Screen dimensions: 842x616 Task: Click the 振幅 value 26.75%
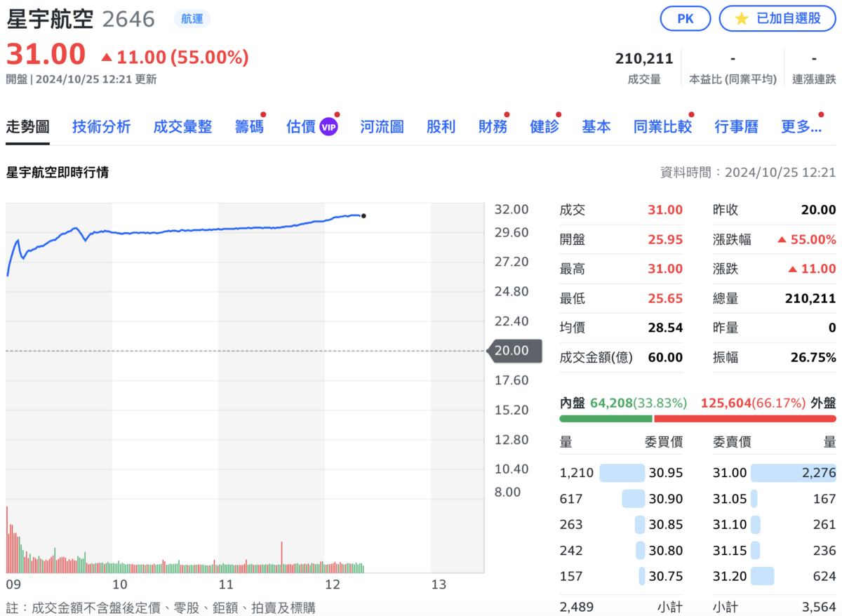tap(814, 357)
